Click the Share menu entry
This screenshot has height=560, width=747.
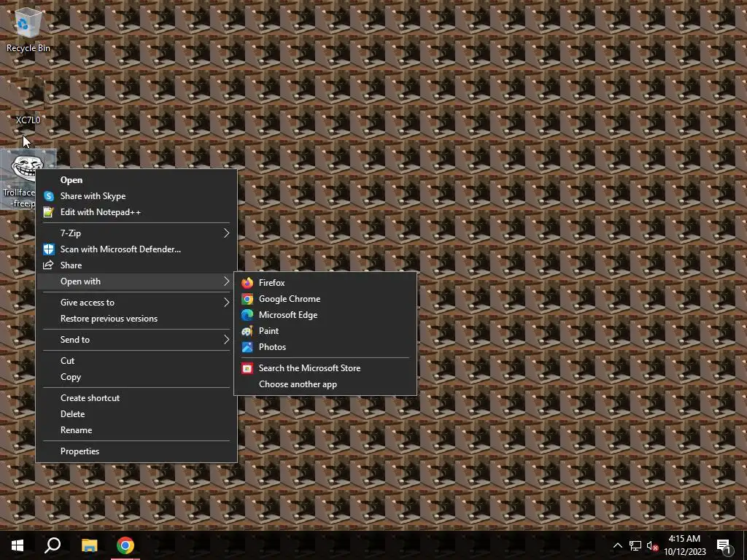click(136, 265)
